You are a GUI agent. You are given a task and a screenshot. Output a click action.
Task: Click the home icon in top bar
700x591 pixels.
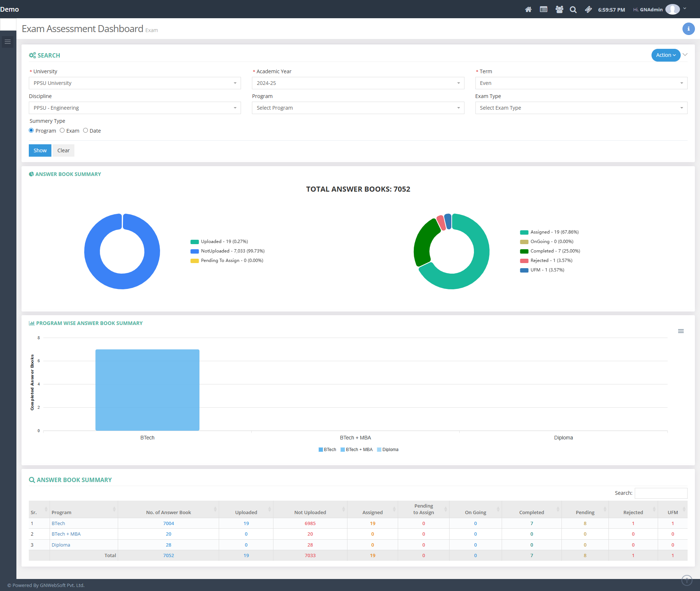(x=528, y=9)
